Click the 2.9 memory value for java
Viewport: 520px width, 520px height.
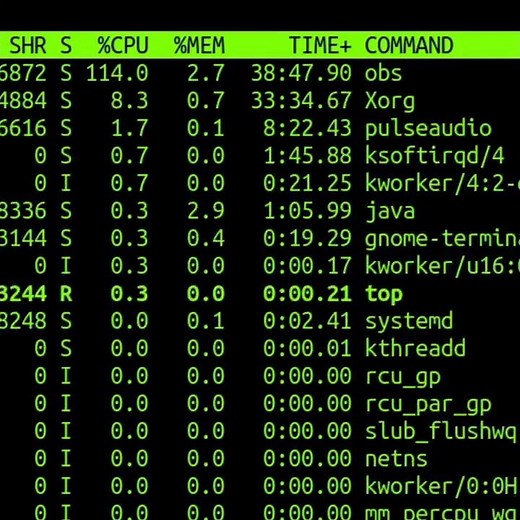click(x=206, y=211)
